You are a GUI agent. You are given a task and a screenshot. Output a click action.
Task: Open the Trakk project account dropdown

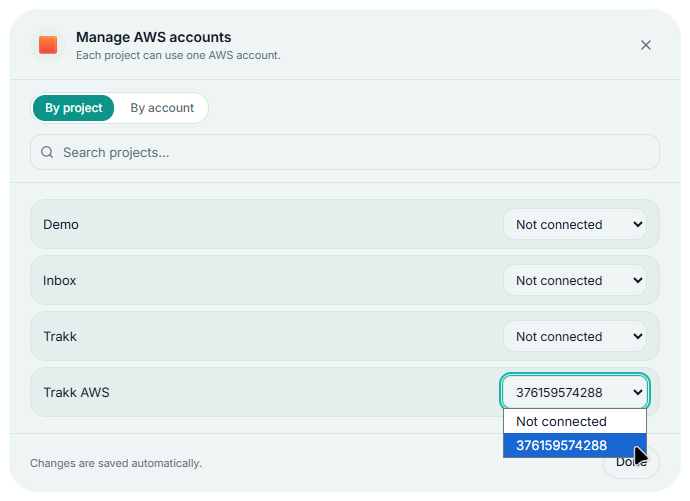575,336
